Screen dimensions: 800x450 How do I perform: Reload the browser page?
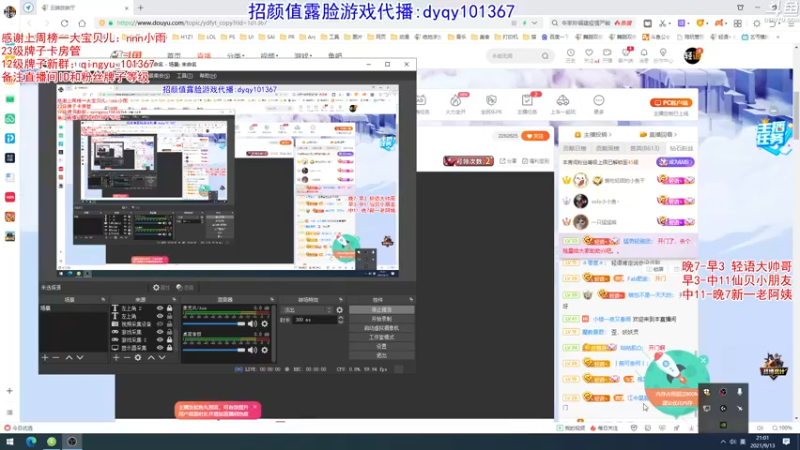point(64,23)
